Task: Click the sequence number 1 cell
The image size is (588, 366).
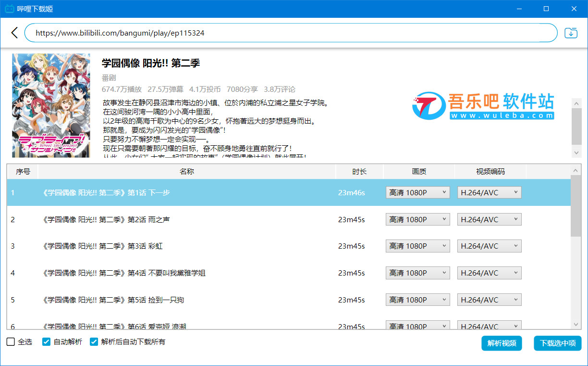Action: pyautogui.click(x=13, y=192)
